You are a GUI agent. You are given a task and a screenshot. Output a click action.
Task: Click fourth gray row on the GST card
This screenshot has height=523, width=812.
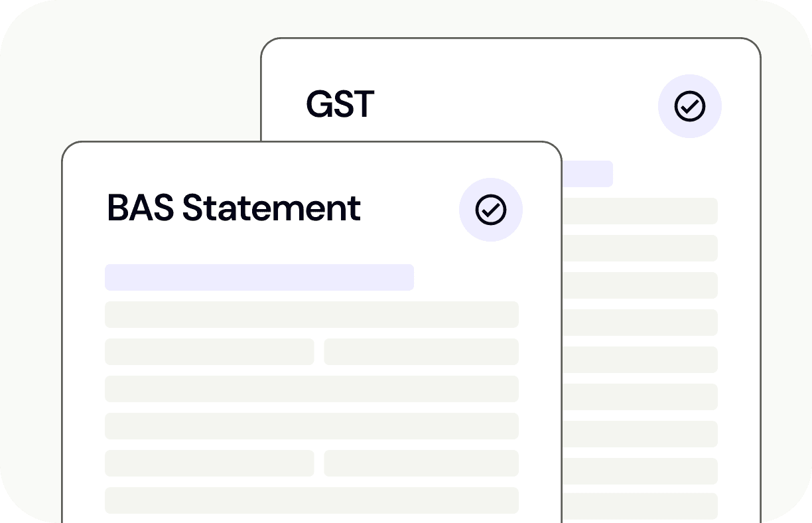pos(640,323)
